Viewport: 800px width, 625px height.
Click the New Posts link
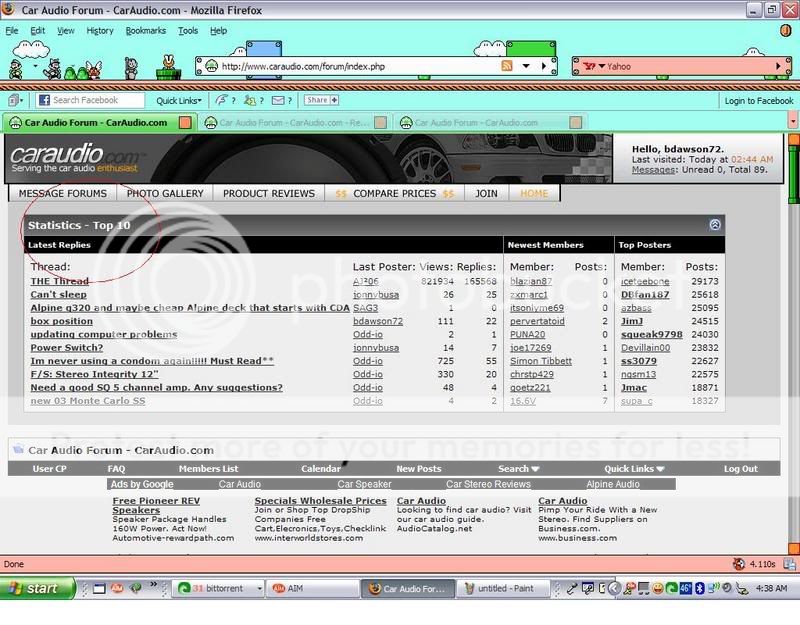click(x=418, y=468)
